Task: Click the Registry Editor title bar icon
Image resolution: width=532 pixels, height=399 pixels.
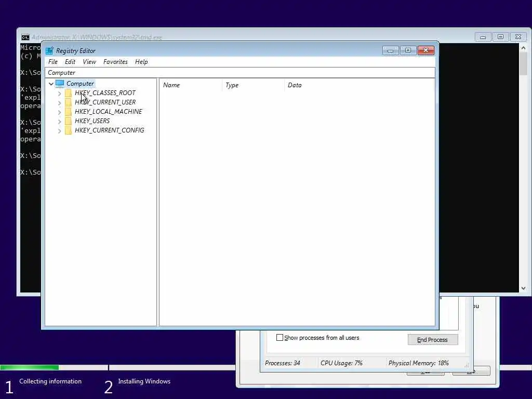Action: (49, 50)
